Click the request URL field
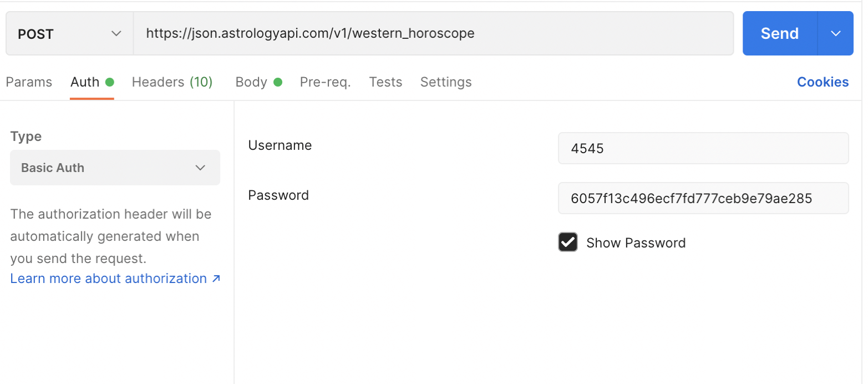 [x=433, y=33]
